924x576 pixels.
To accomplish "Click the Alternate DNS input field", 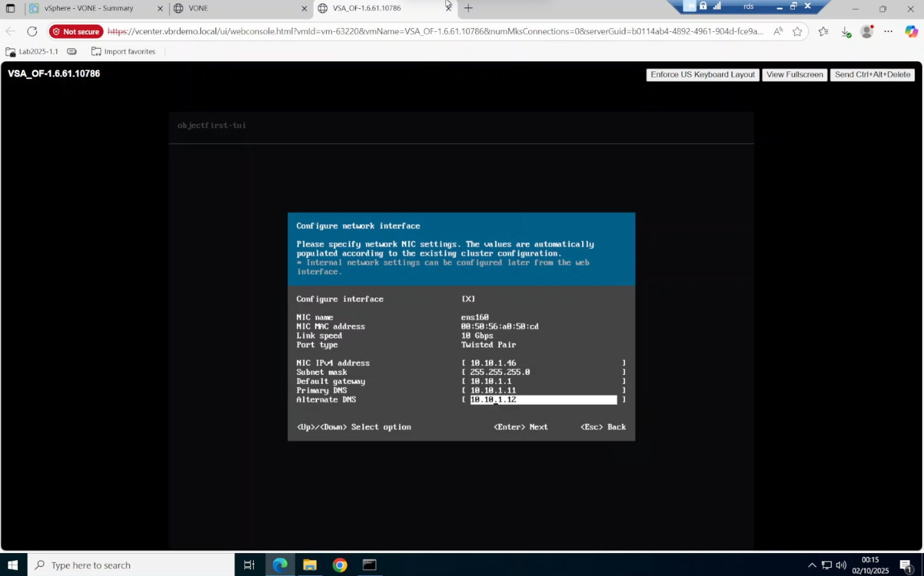I will 543,400.
